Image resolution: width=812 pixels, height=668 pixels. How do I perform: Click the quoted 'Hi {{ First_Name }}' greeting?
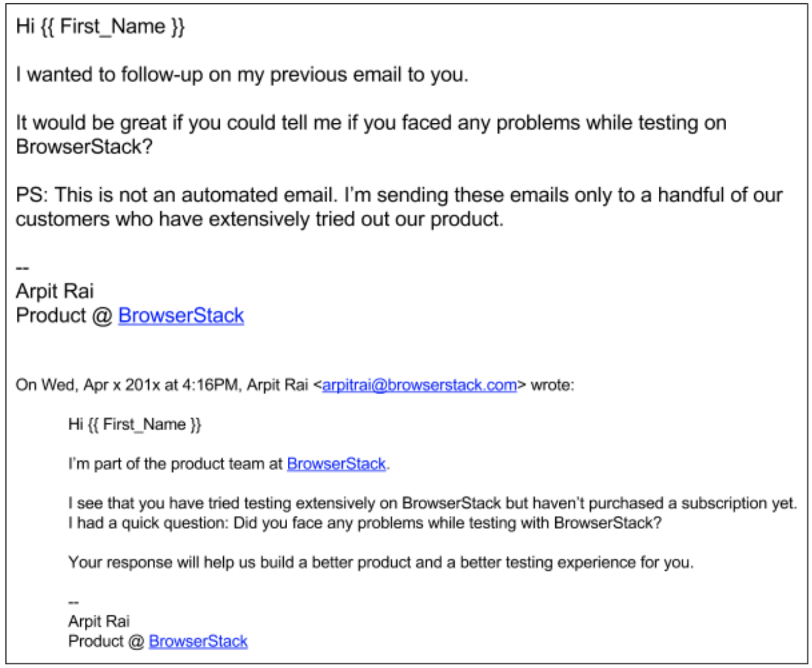click(x=134, y=424)
